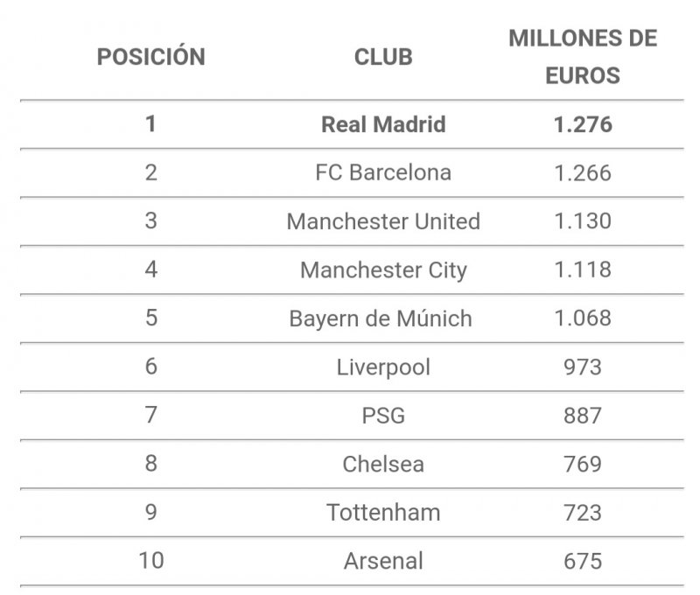Click the 1.266 value for Barcelona
700x595 pixels.
pyautogui.click(x=583, y=172)
